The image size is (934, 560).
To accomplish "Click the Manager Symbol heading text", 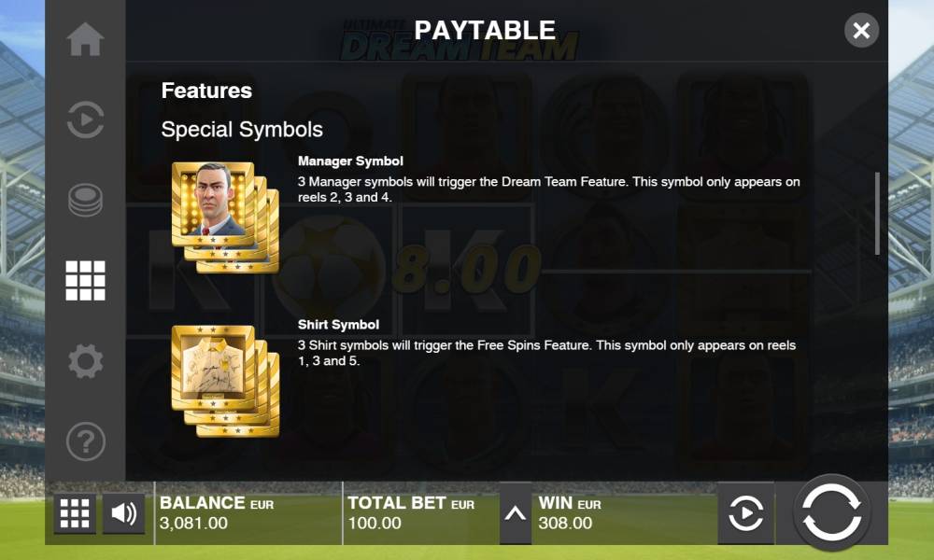I will [x=350, y=161].
